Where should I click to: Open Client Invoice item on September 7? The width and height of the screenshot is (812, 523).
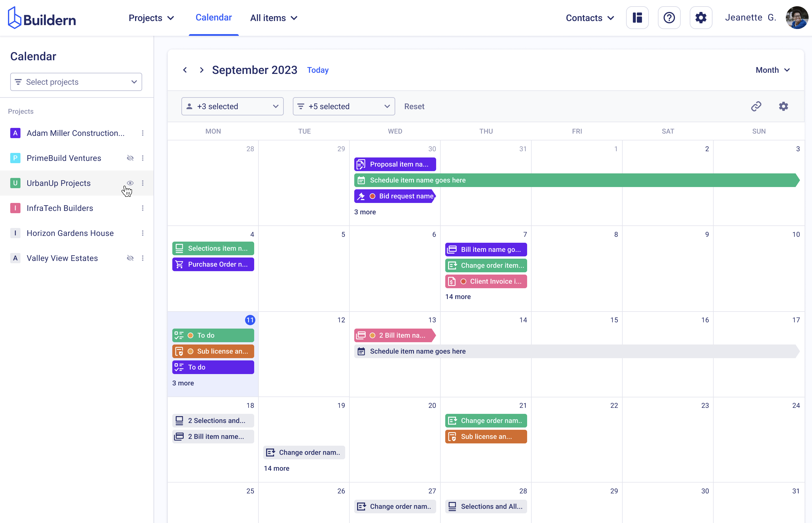coord(486,281)
